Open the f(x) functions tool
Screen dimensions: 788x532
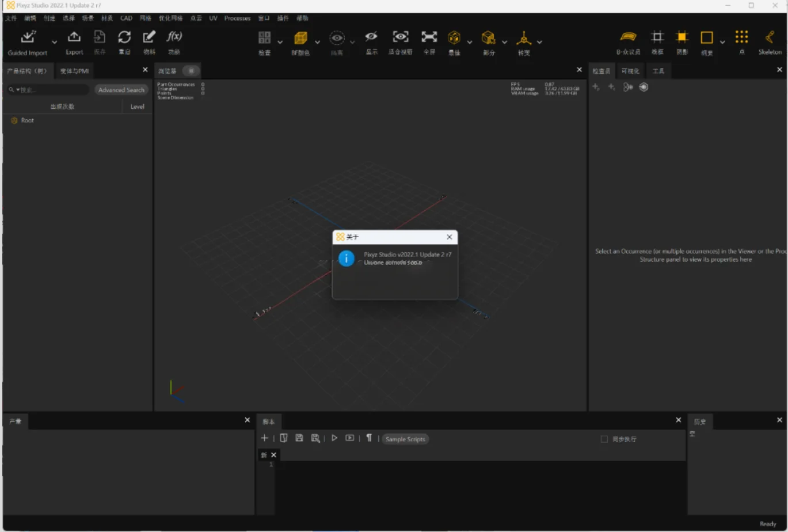pos(174,37)
